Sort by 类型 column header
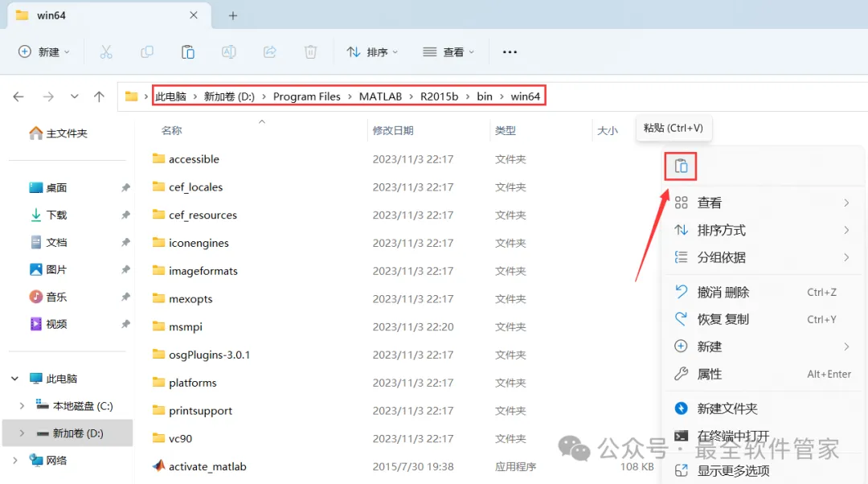The image size is (868, 484). pos(506,131)
